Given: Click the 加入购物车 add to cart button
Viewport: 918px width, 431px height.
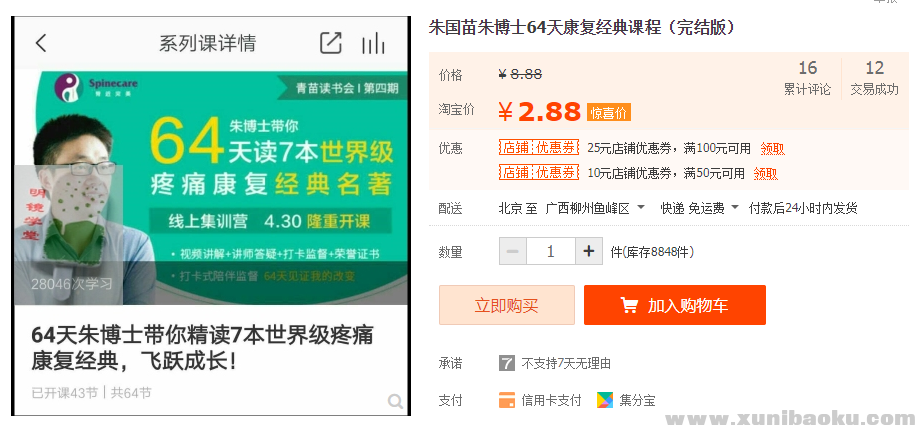Looking at the screenshot, I should tap(674, 305).
